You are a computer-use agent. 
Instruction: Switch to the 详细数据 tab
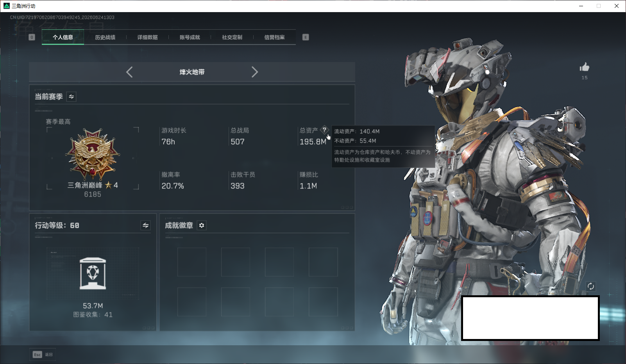147,37
